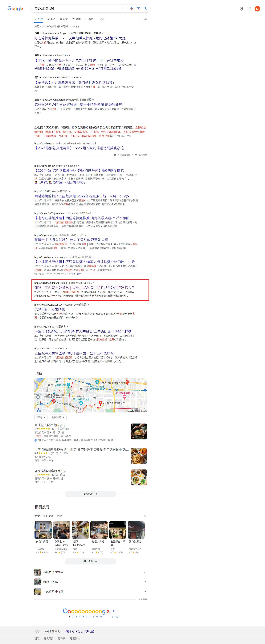
Task: Open the suiooh ad URL dropdown arrow
Action: point(69,56)
